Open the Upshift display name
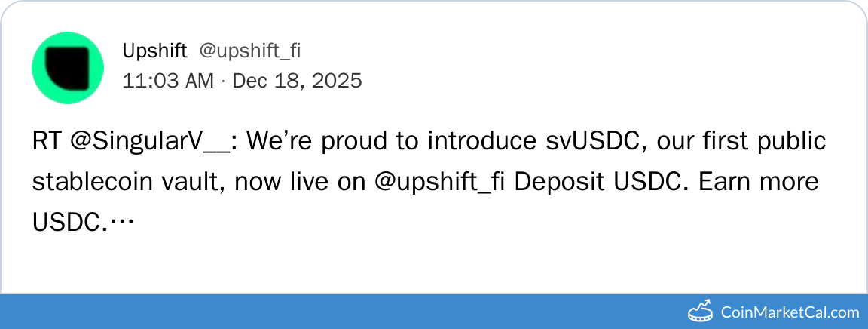 point(154,51)
